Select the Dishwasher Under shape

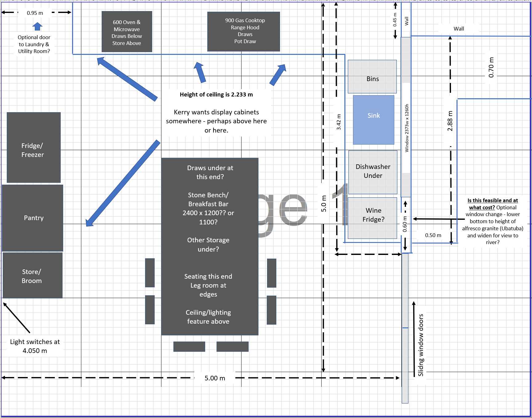click(x=373, y=172)
